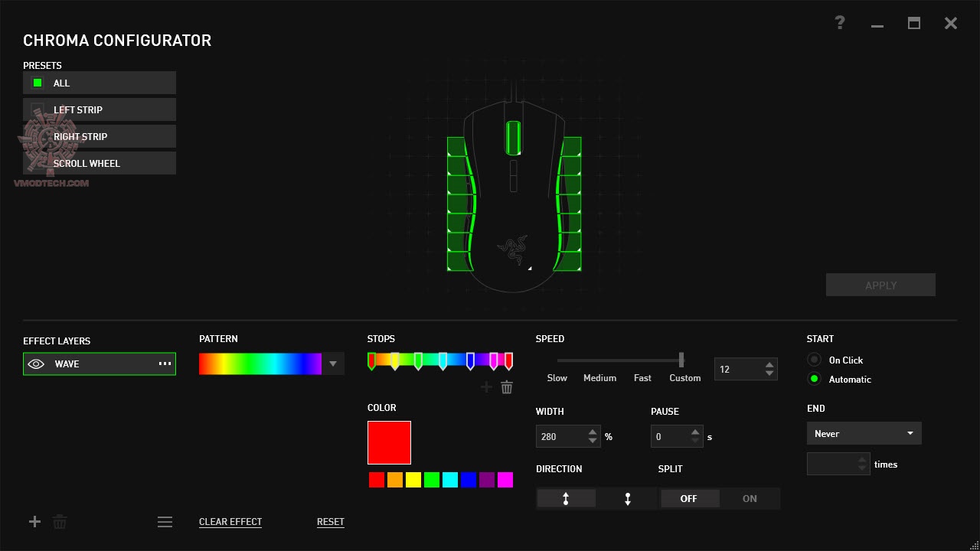Decrease the pause seconds value
The image size is (980, 551).
695,442
